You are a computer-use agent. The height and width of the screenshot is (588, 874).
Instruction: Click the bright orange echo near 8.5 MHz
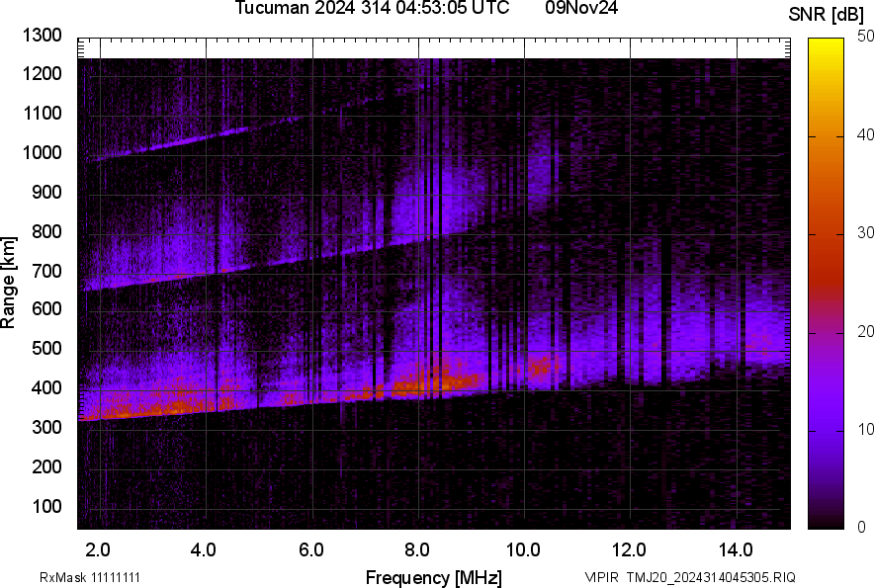tap(440, 382)
